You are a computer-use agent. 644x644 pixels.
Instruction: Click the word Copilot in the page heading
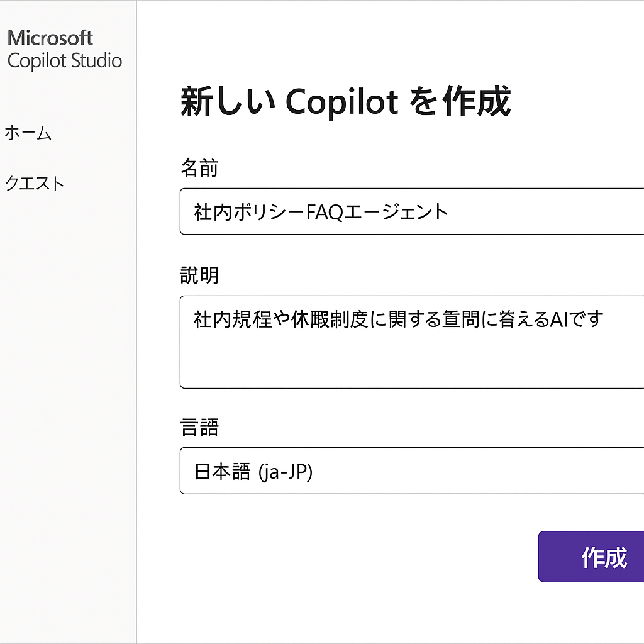point(342,103)
